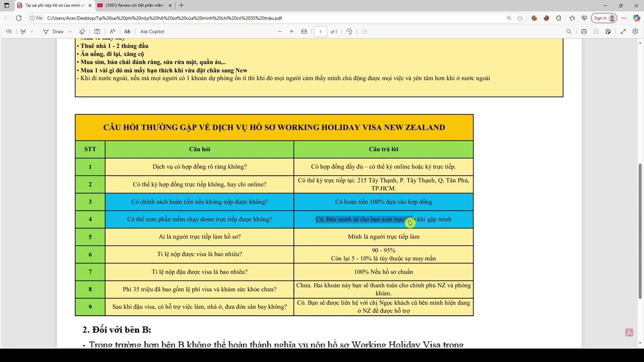
Task: Click 'Dịch vụ có hợp đồng rõ ràng không?' cell
Action: pos(200,167)
